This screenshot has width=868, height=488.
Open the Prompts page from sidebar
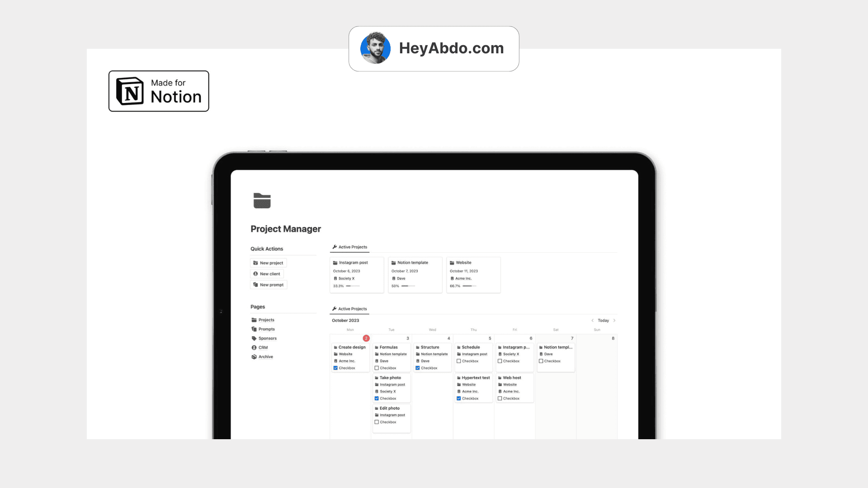click(x=266, y=329)
